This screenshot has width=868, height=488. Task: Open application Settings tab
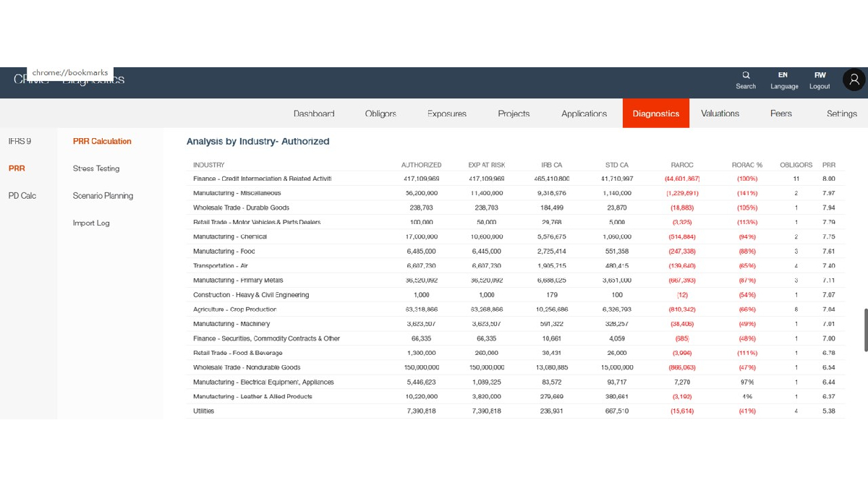(x=841, y=114)
